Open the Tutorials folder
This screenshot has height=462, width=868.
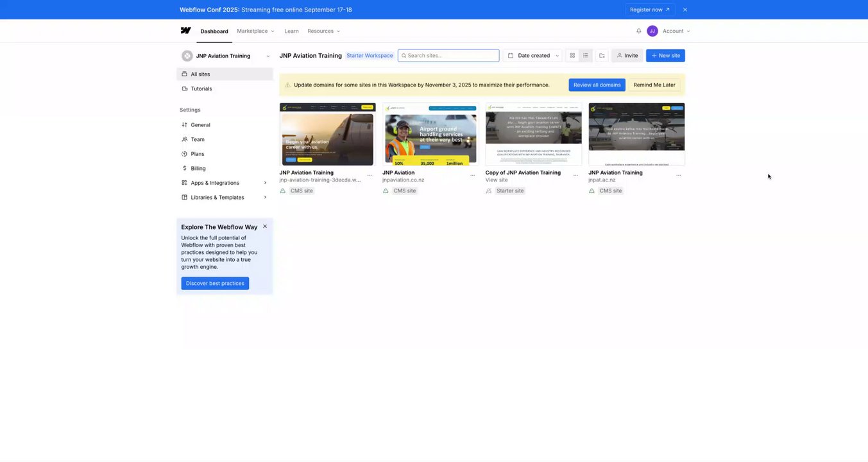[225, 89]
